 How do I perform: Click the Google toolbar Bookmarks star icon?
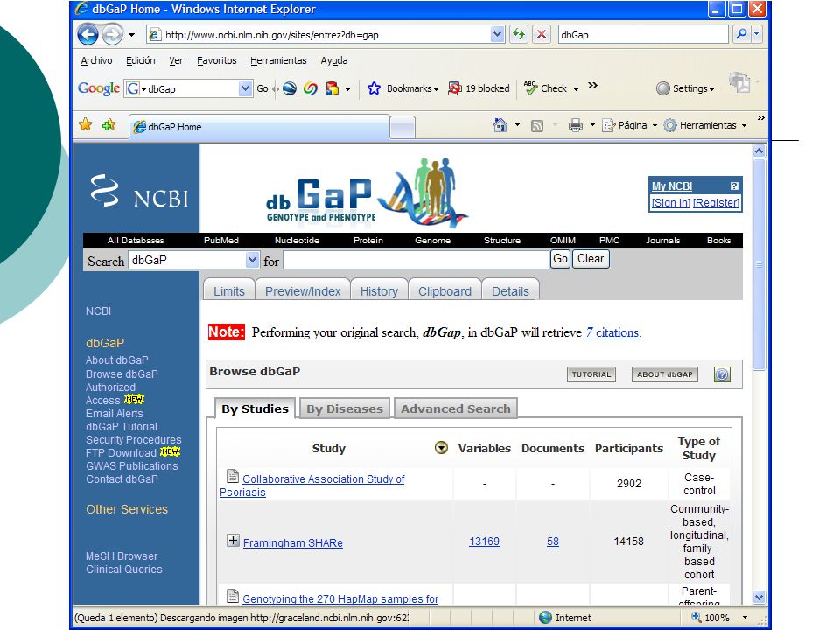[x=374, y=88]
